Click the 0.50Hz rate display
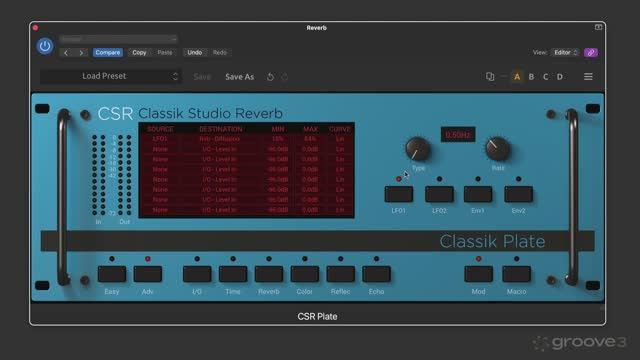This screenshot has height=360, width=640. point(458,135)
